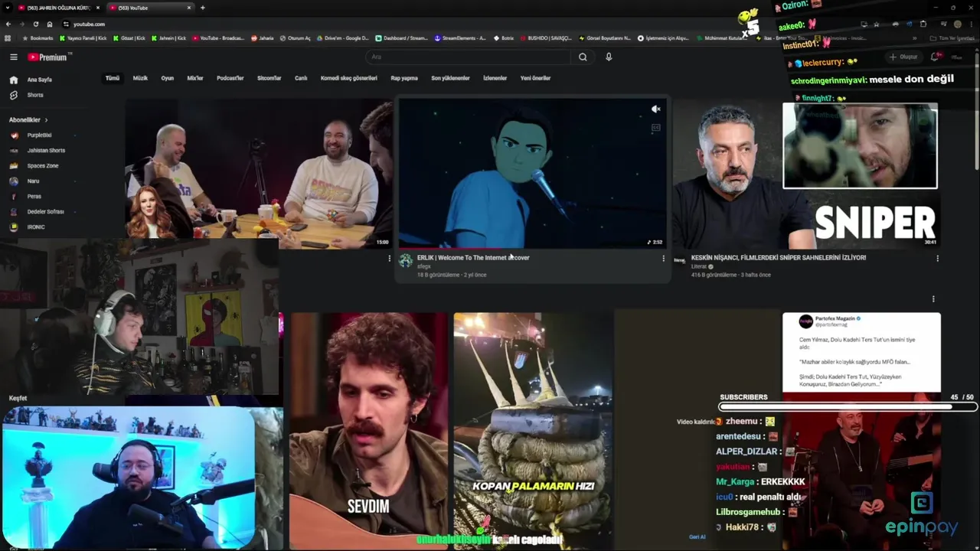
Task: Open three-dot menu for ERLIK video
Action: pos(663,259)
